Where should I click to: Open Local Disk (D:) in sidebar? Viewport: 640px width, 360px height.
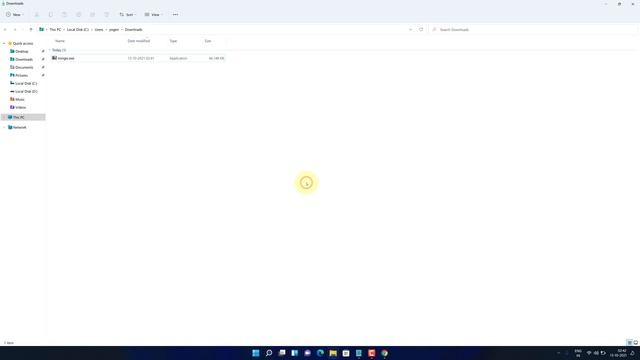tap(26, 91)
